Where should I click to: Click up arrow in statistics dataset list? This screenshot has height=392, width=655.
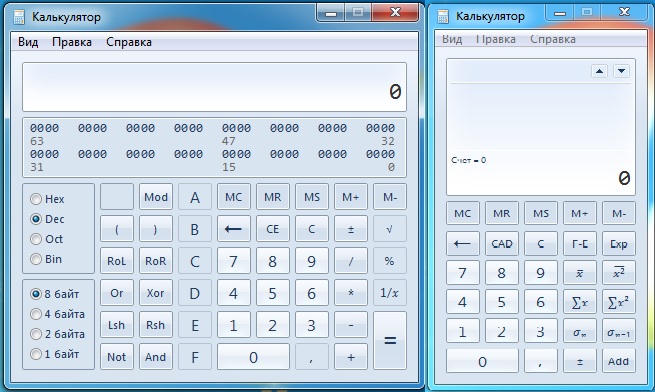pyautogui.click(x=599, y=71)
